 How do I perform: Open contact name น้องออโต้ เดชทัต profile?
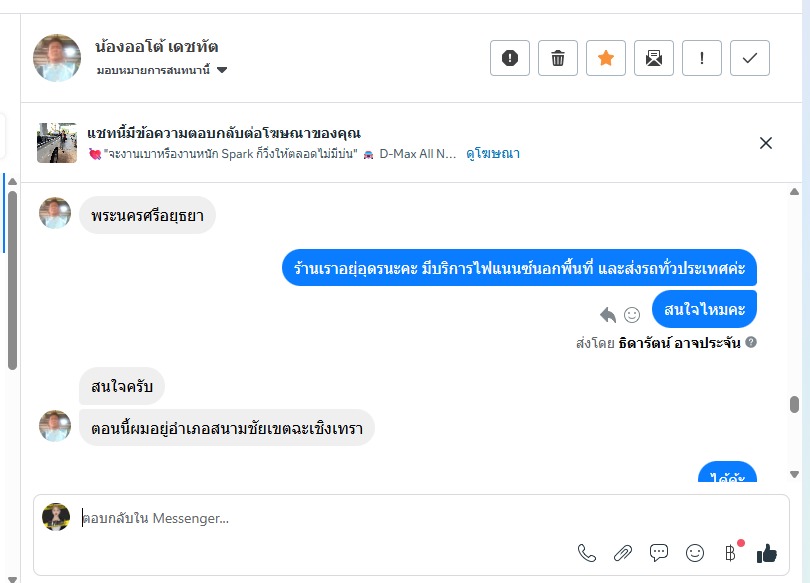(x=157, y=46)
